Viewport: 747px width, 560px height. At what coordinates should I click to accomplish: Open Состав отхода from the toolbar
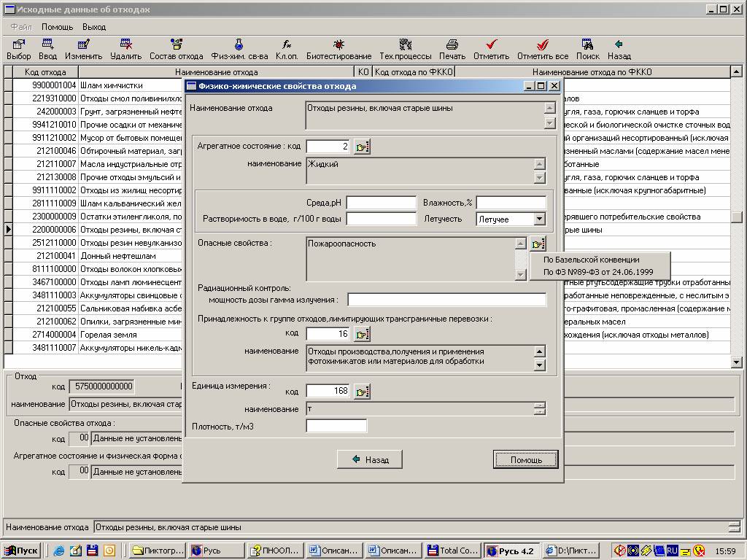177,45
